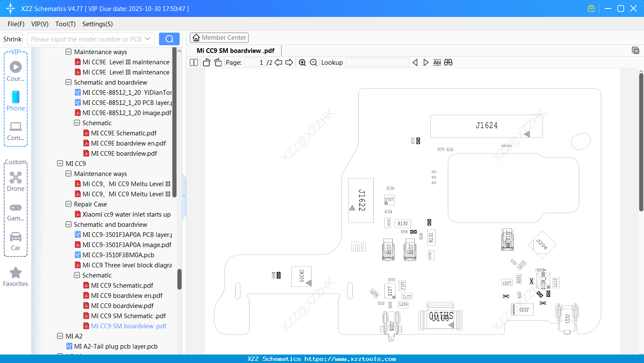This screenshot has width=644, height=363.
Task: Rotate the page counterclockwise
Action: [x=206, y=62]
